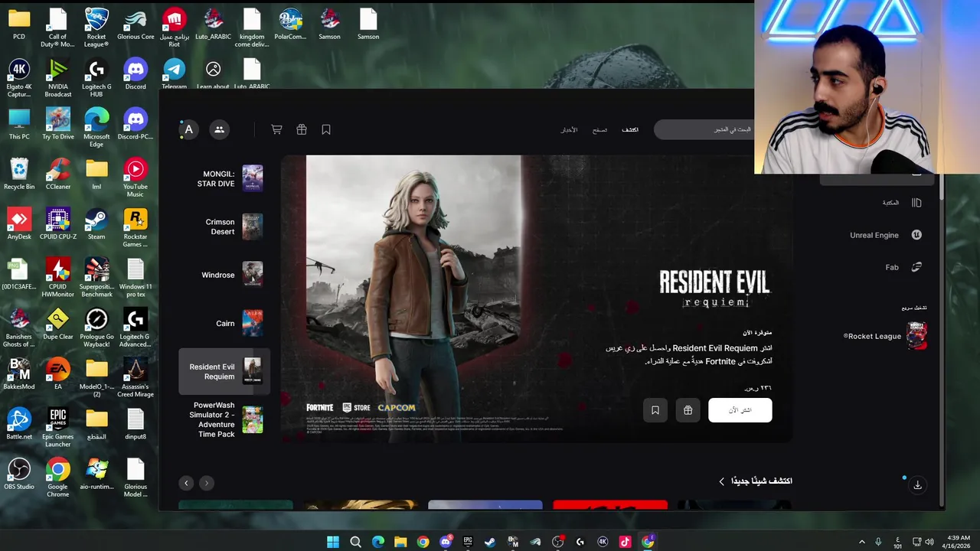Viewport: 980px width, 551px height.
Task: Add Resident Evil Requiem to wishlist via bookmark button
Action: (655, 410)
